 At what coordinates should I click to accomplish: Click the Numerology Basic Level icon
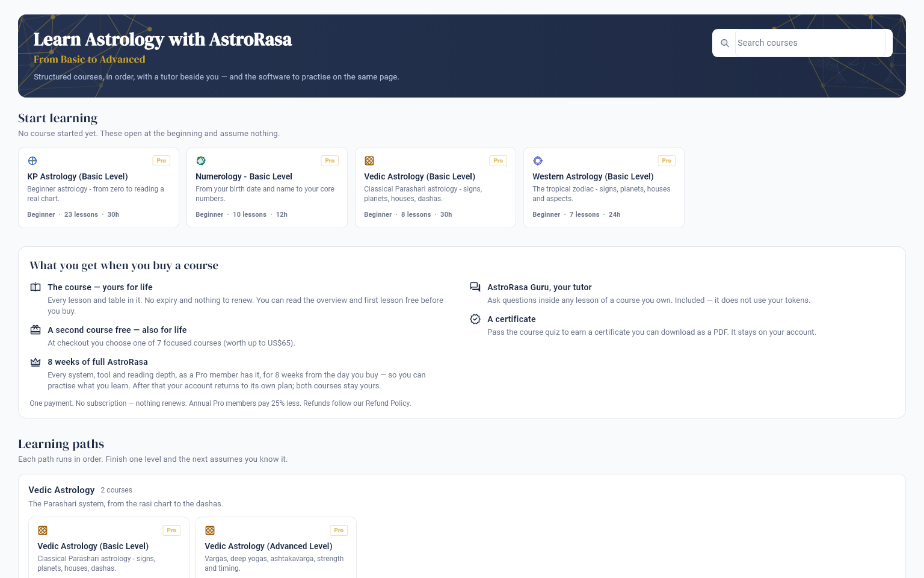point(201,161)
